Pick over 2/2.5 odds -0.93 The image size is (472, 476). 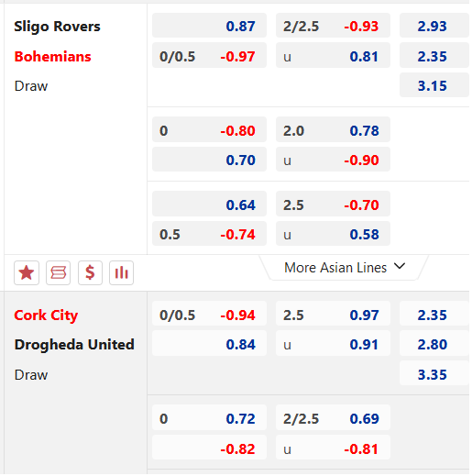tap(333, 26)
